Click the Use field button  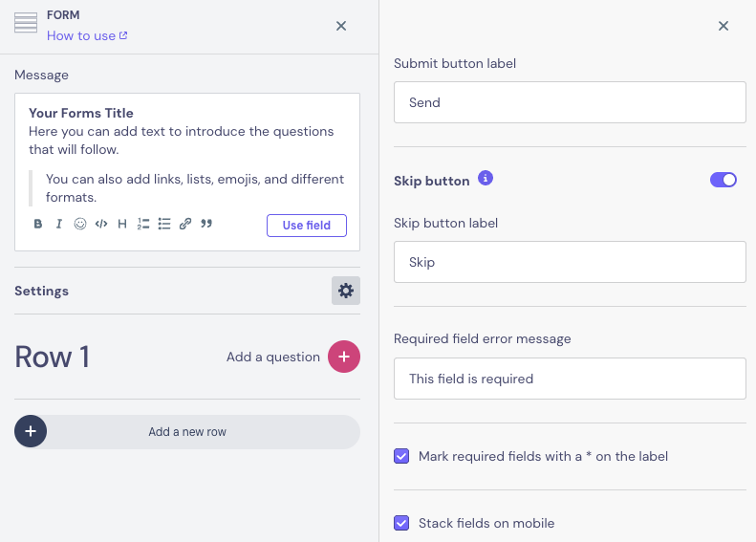coord(306,226)
